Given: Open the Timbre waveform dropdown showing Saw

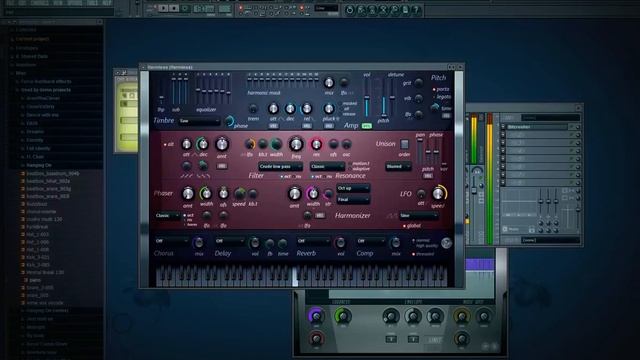Looking at the screenshot, I should click(x=200, y=121).
